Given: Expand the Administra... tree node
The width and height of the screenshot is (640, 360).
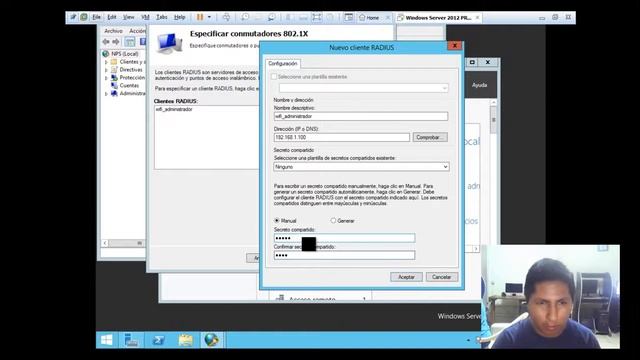Looking at the screenshot, I should tap(106, 93).
